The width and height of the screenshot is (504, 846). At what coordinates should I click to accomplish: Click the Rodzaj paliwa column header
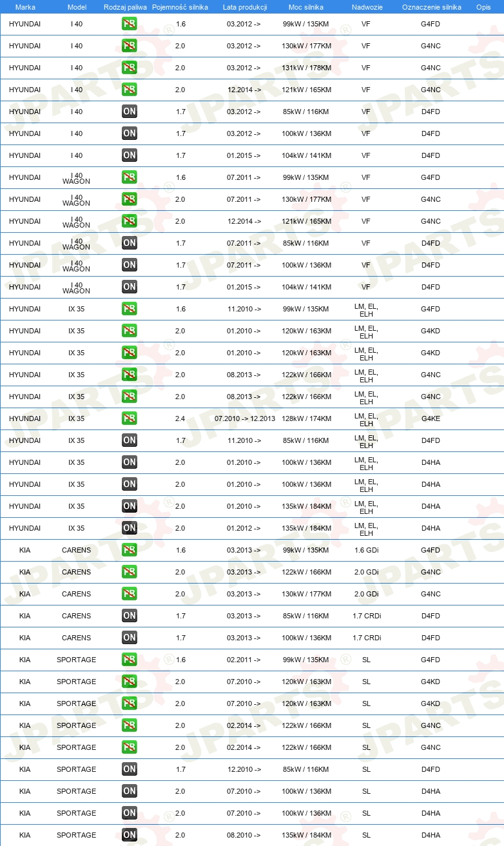pyautogui.click(x=126, y=7)
